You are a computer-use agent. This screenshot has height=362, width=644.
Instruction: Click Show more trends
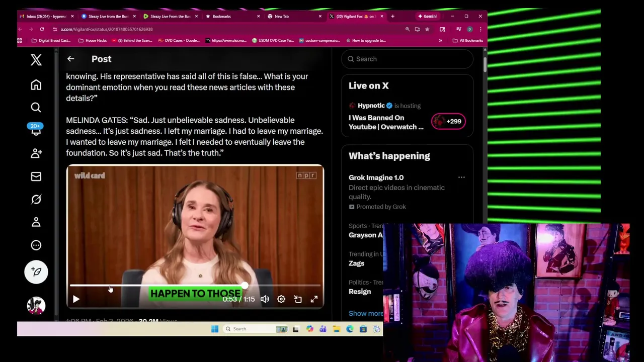[366, 313]
